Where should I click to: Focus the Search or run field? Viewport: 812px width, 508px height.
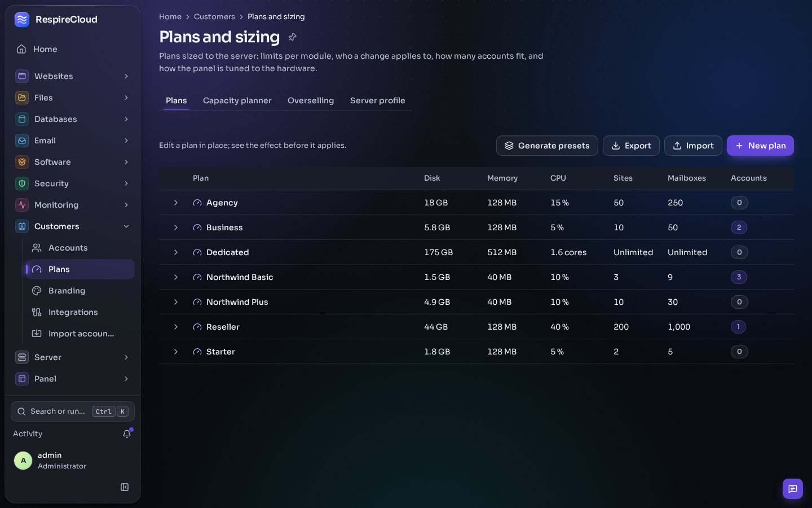(x=73, y=411)
